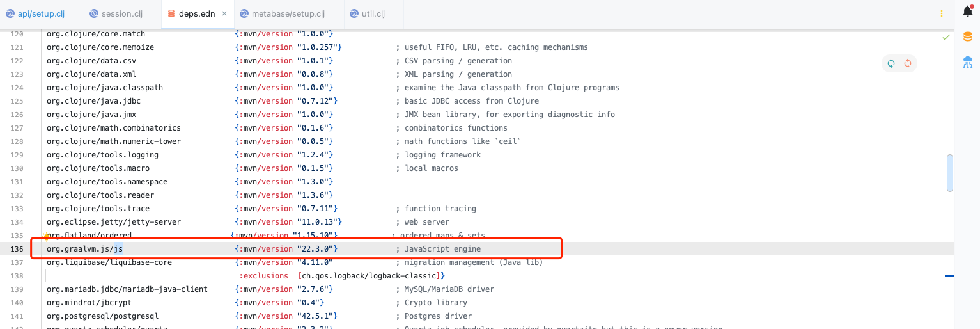Click the deps.edn tab file icon
Image resolution: width=980 pixels, height=329 pixels.
(x=171, y=13)
